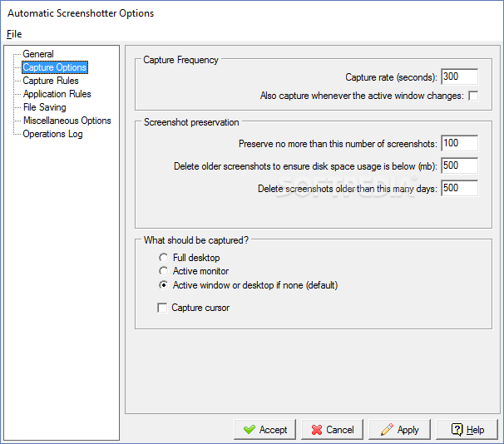Enable capture when active window changes
The width and height of the screenshot is (504, 444).
pos(473,96)
